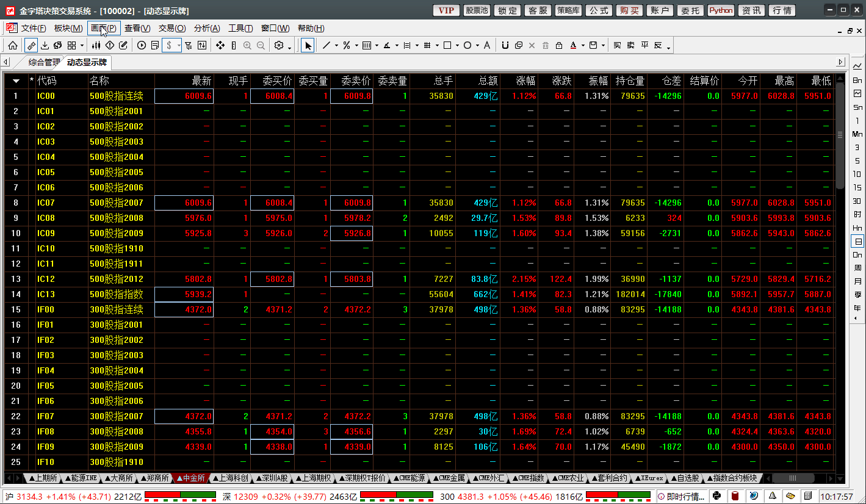Open the percent tool dropdown arrow
This screenshot has width=866, height=504.
[356, 46]
